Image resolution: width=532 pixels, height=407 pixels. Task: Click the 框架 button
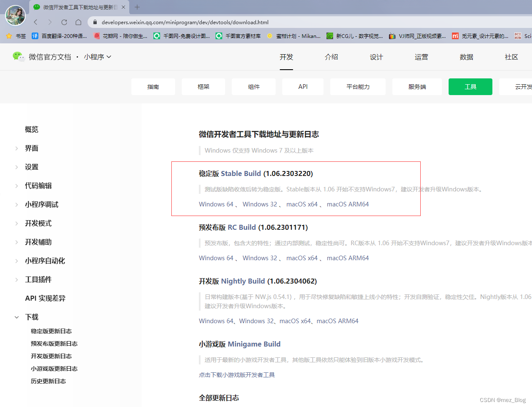[203, 87]
